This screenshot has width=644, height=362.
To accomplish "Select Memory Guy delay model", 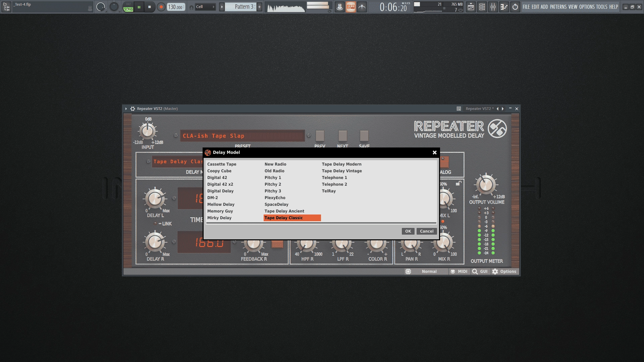I will pos(220,211).
